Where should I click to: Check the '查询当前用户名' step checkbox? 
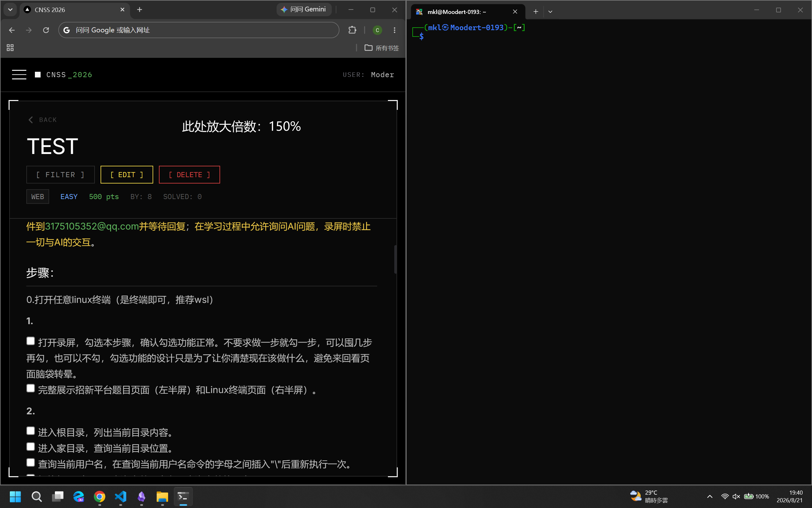coord(30,462)
